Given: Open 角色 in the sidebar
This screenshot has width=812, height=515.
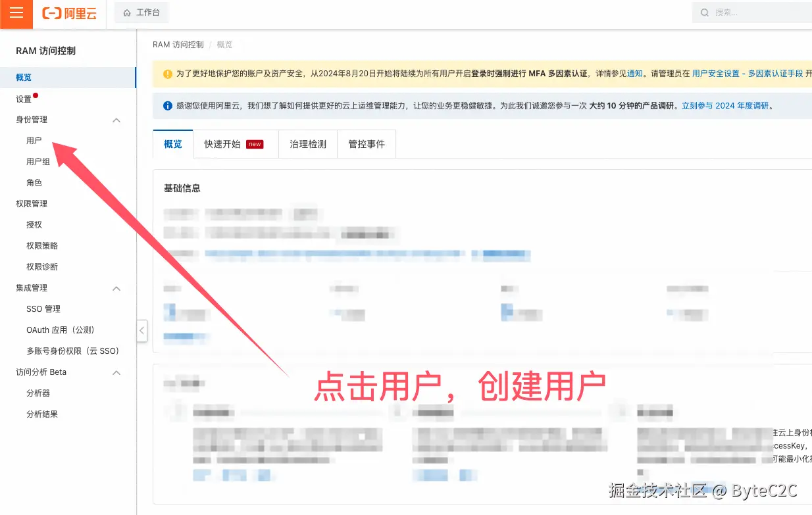Looking at the screenshot, I should point(34,183).
